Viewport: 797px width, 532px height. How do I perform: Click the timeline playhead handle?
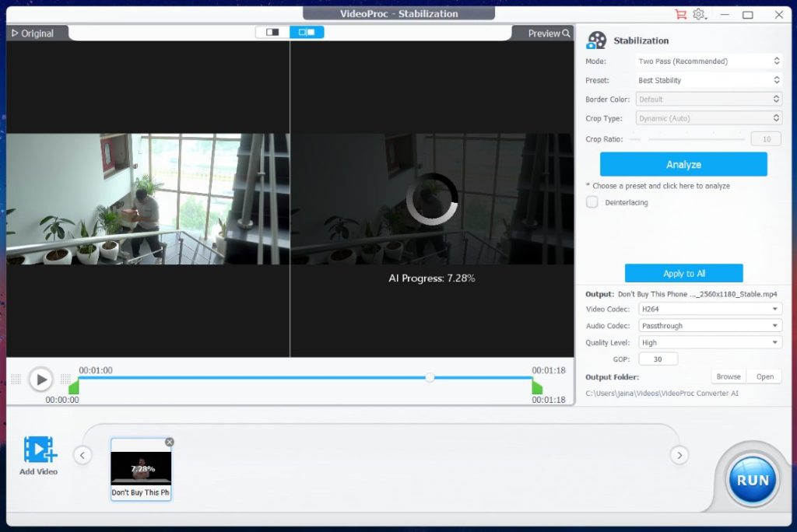(x=430, y=377)
